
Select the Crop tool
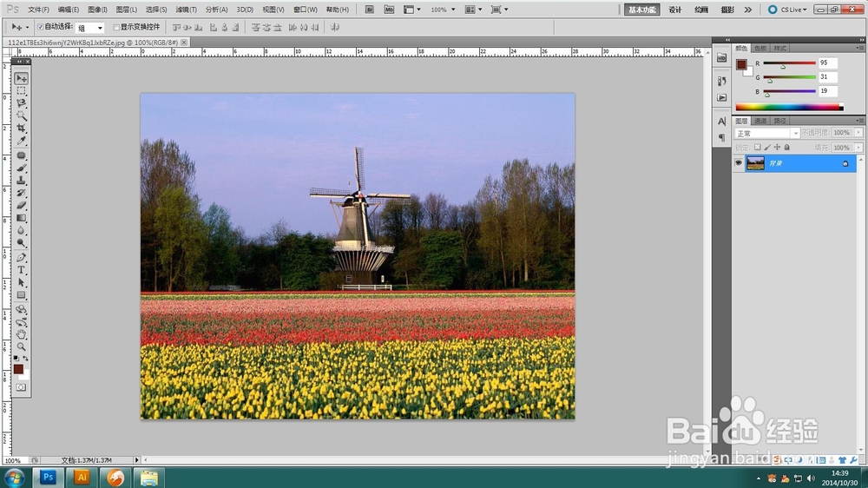[x=21, y=128]
